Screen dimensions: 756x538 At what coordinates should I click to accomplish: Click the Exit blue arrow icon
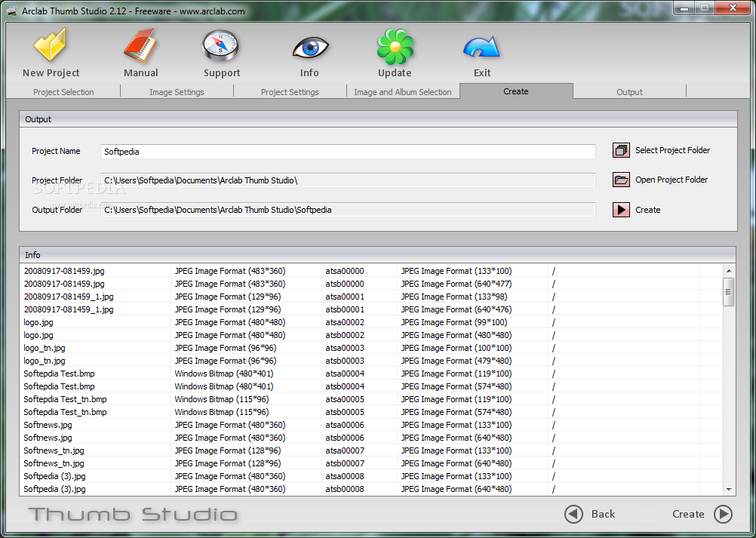[481, 49]
